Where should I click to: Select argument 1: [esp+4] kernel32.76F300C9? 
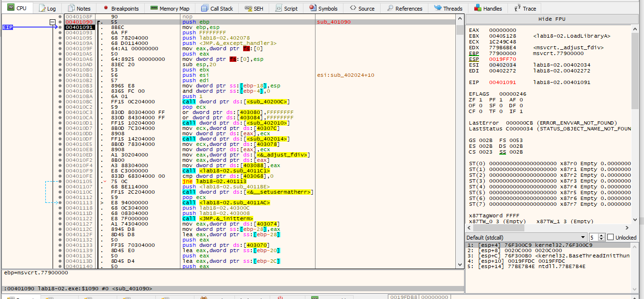pos(548,245)
